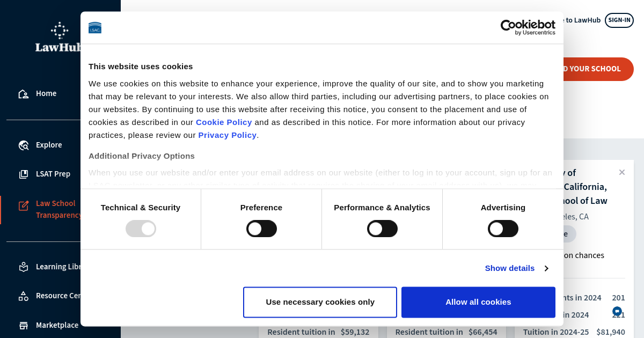
Task: Click the Explore magnifier icon
Action: 24,145
